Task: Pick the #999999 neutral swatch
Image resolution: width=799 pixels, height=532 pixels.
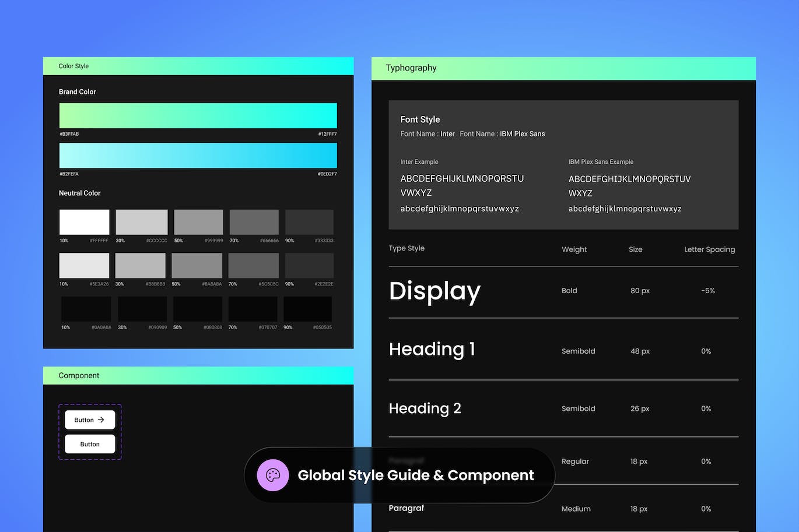Action: pos(198,222)
